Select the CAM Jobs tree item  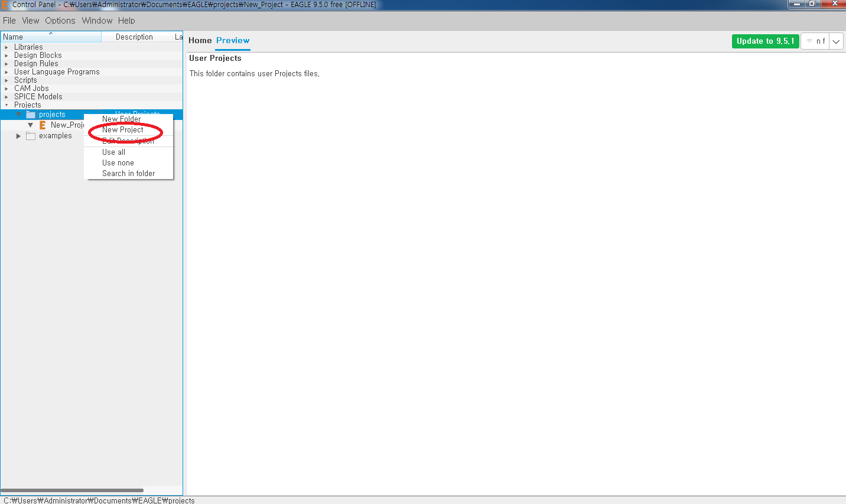(x=31, y=89)
